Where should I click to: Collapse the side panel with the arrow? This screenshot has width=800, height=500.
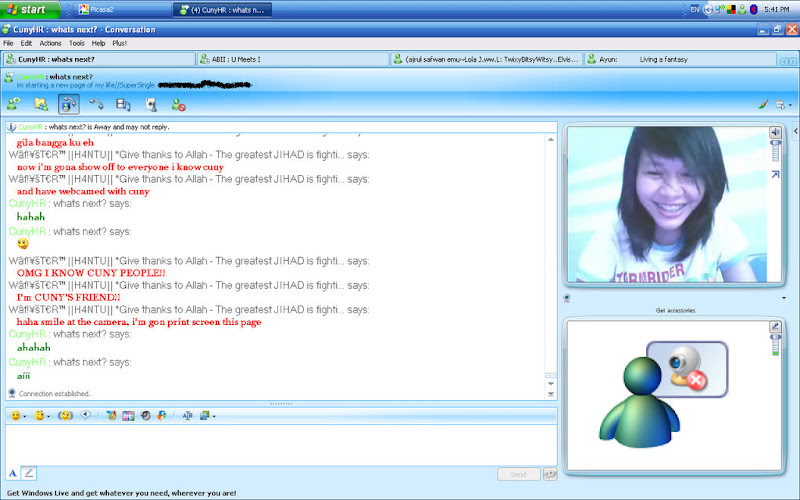[795, 131]
